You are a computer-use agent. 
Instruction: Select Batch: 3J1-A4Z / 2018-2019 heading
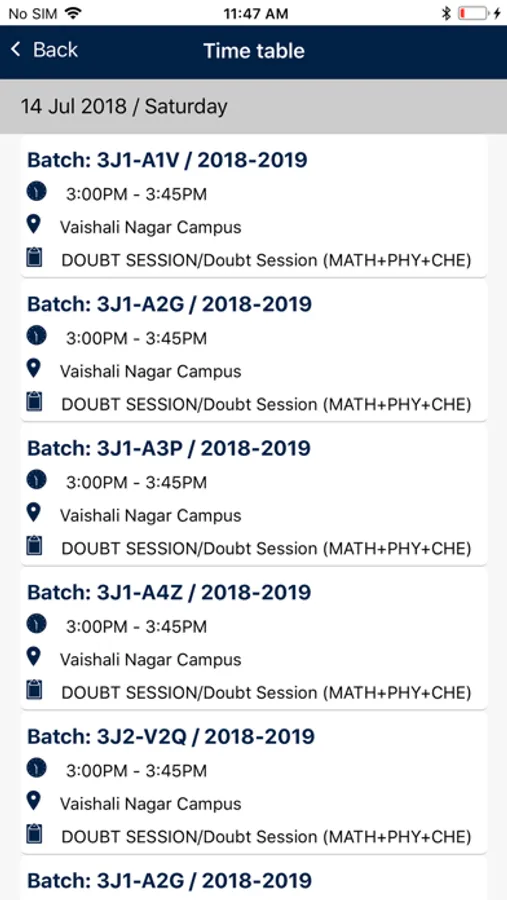169,592
